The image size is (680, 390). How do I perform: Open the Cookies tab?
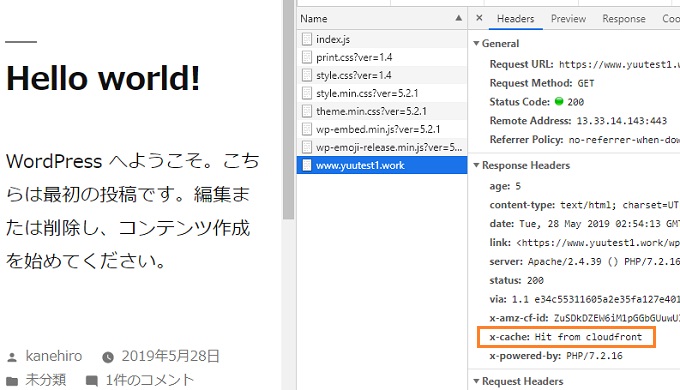pos(670,19)
